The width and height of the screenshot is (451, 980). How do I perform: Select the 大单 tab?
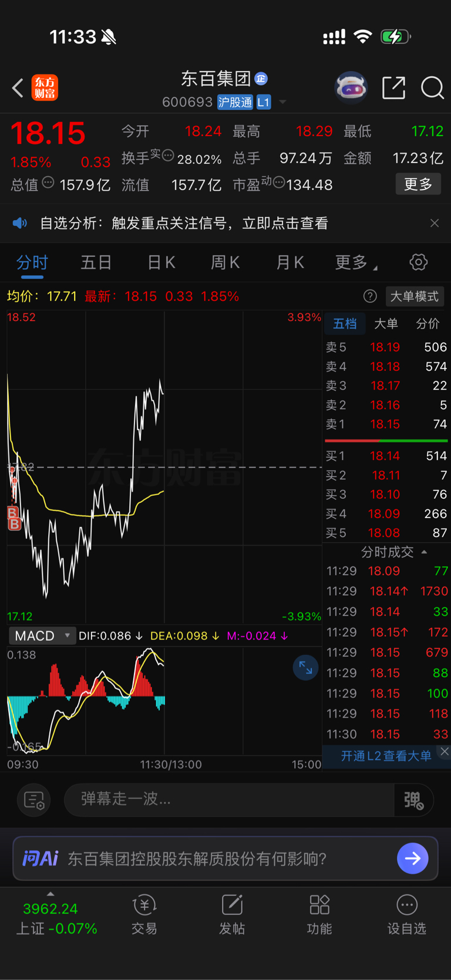[386, 323]
